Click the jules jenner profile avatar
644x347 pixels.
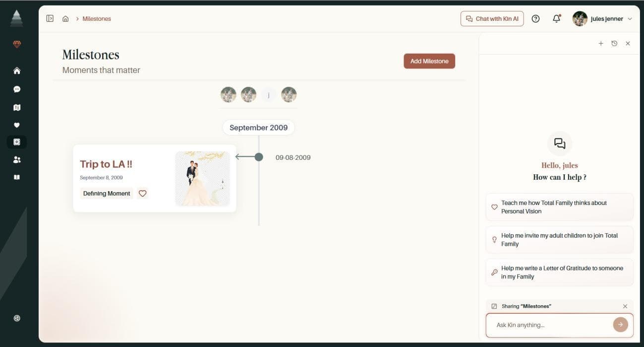coord(580,19)
